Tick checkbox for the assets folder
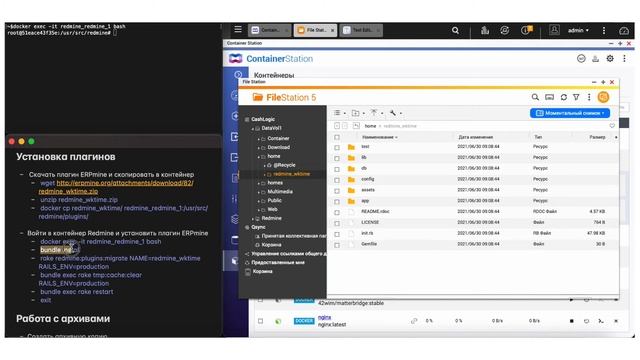 tap(337, 191)
